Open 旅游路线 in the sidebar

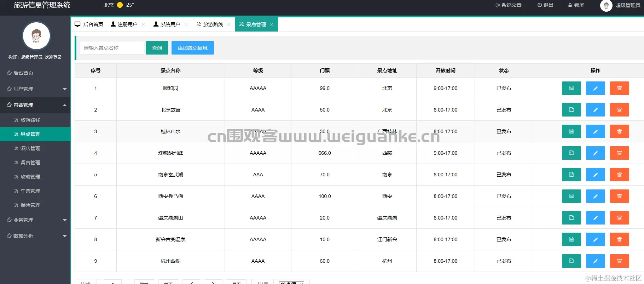tap(35, 120)
